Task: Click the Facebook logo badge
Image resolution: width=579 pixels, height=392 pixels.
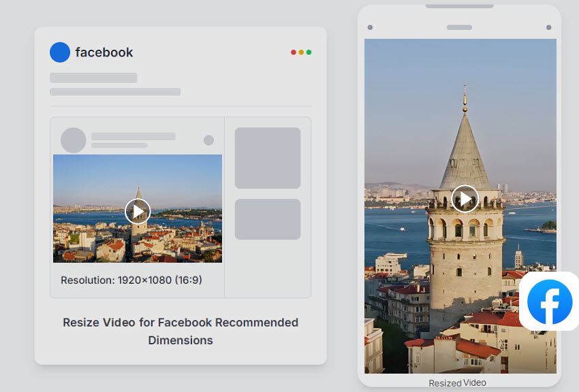Action: 550,301
